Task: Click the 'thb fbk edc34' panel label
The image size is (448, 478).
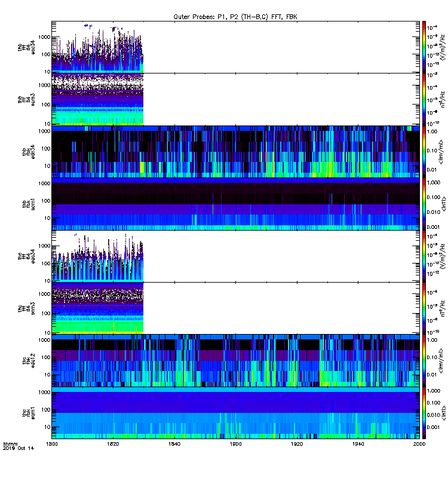Action: coord(28,152)
